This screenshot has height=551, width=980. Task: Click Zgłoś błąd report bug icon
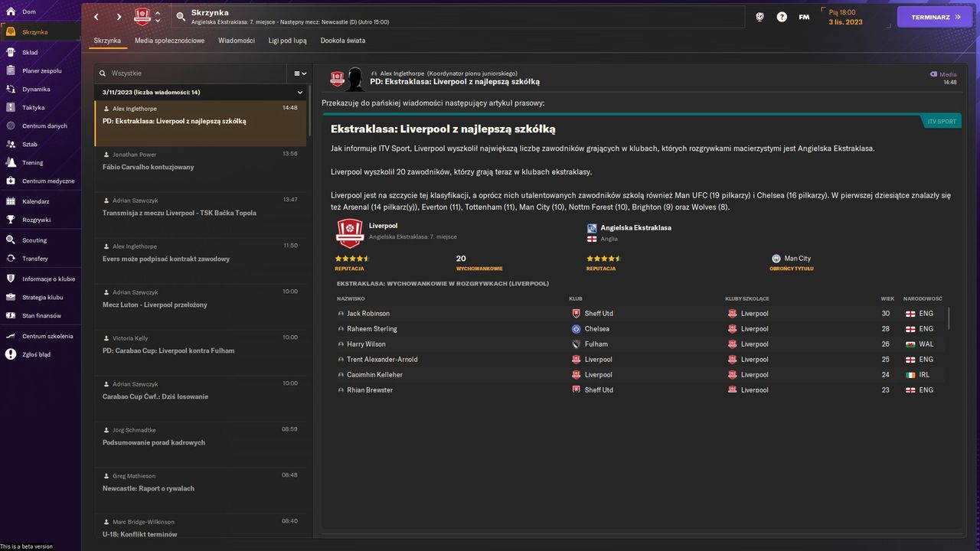coord(11,354)
